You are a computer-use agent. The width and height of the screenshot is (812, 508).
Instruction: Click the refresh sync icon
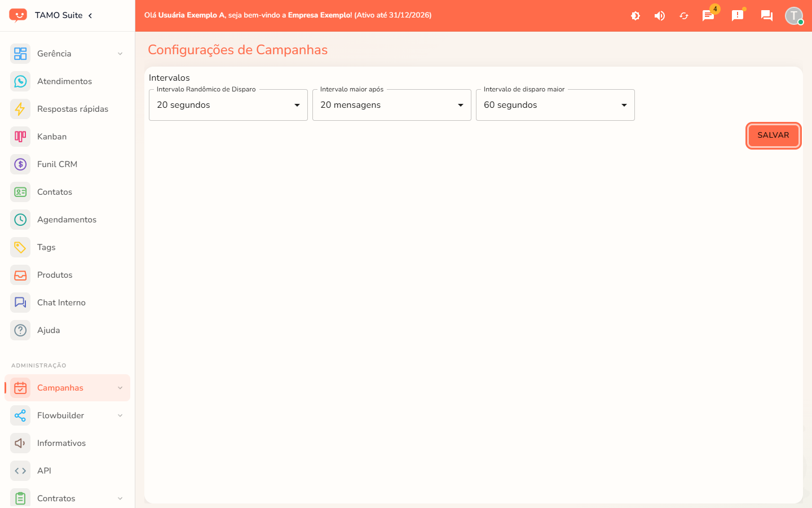[x=684, y=16]
